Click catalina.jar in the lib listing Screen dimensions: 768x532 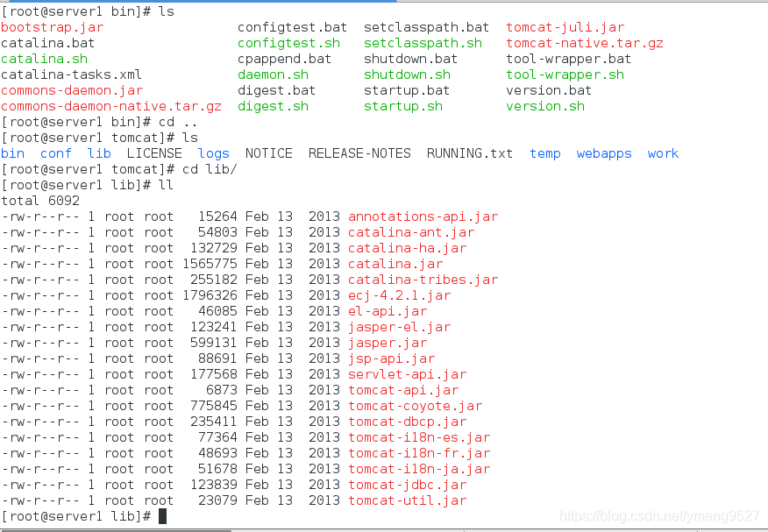[x=395, y=264]
